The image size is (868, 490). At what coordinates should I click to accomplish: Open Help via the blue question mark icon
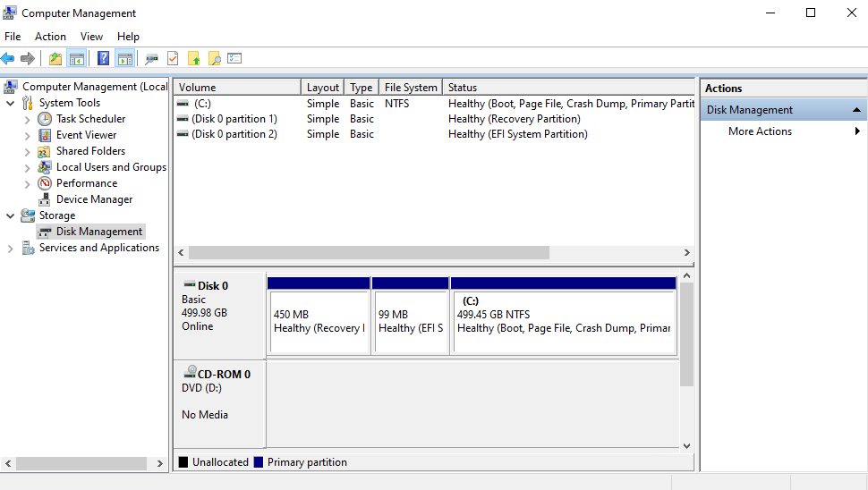(103, 59)
